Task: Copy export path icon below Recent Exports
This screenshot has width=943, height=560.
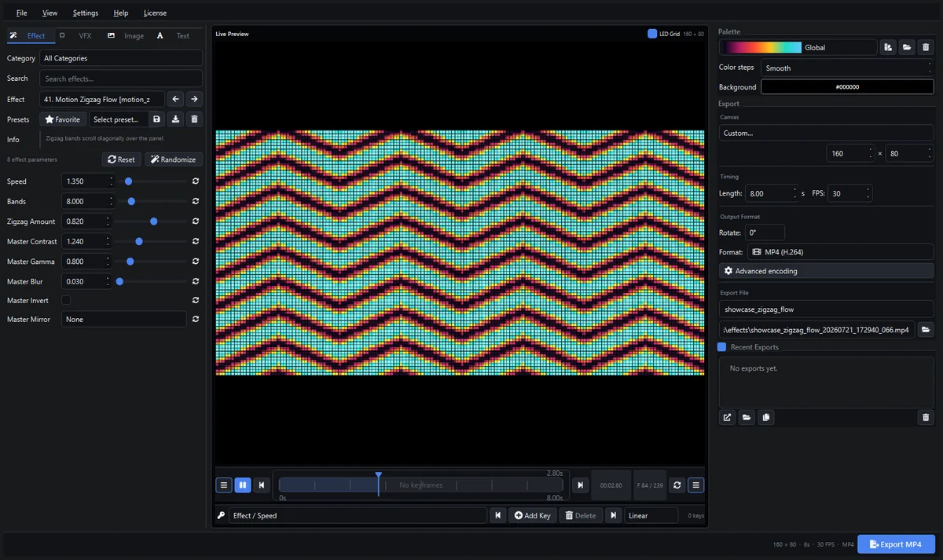Action: point(765,417)
